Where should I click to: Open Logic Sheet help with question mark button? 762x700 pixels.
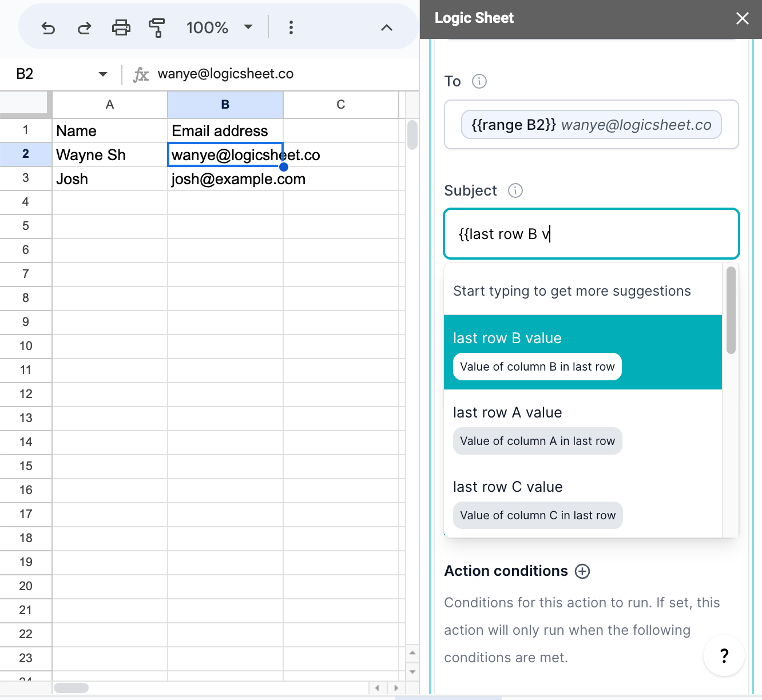(724, 656)
